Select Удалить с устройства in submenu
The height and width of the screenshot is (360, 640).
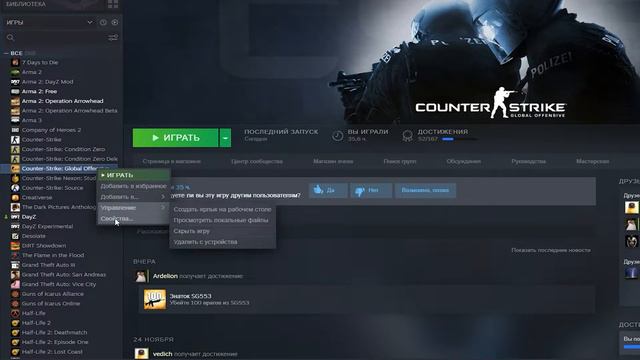222,242
